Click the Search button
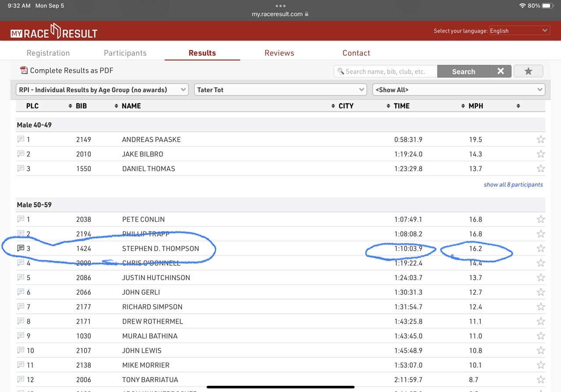The width and height of the screenshot is (561, 392). [x=464, y=71]
